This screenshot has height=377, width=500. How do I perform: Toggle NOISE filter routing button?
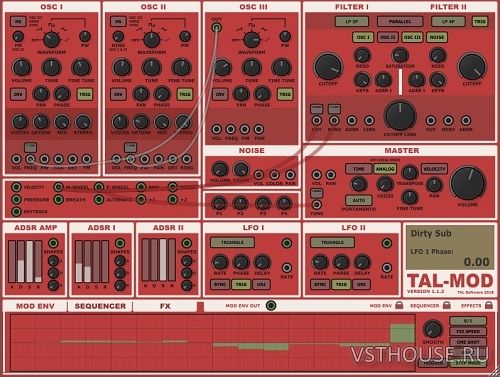[x=437, y=37]
